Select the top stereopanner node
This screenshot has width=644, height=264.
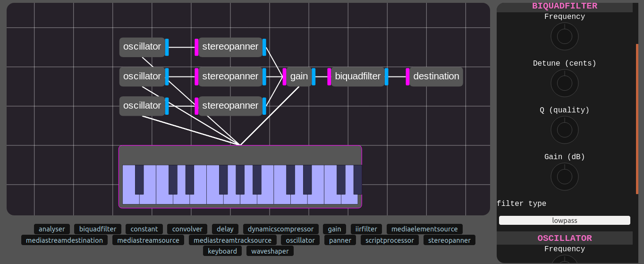tap(230, 47)
